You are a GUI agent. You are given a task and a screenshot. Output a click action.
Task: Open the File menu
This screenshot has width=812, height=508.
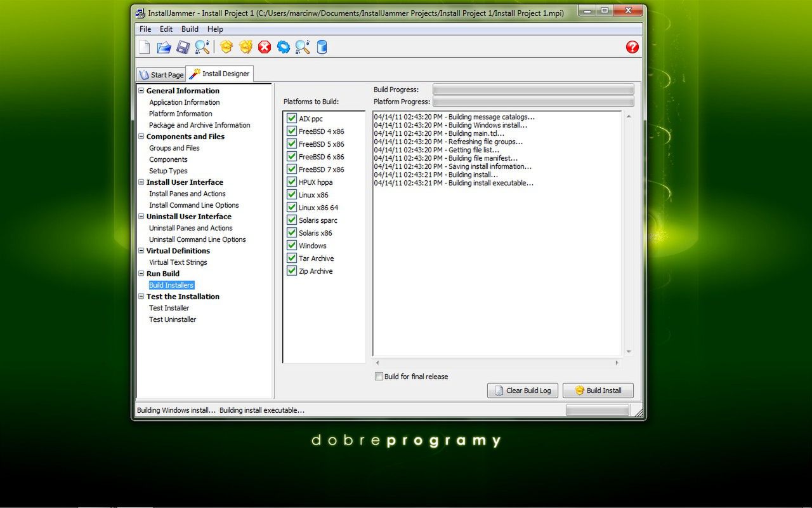[x=145, y=29]
